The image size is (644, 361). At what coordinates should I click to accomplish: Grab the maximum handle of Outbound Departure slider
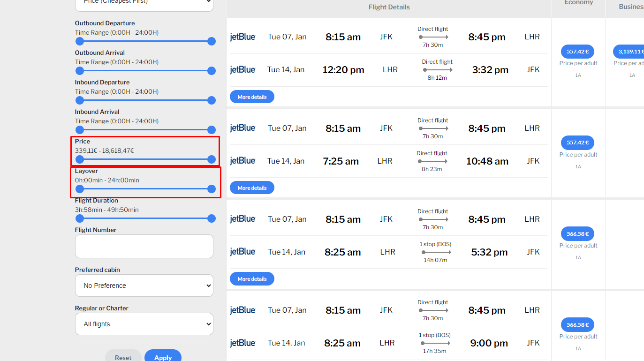point(212,41)
